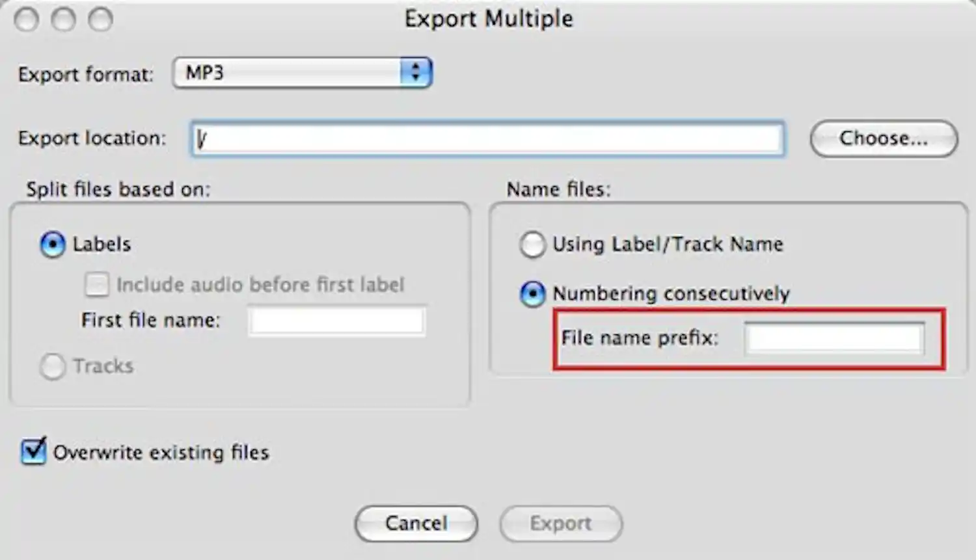Choose Using Label/Track Name naming option

click(x=533, y=245)
